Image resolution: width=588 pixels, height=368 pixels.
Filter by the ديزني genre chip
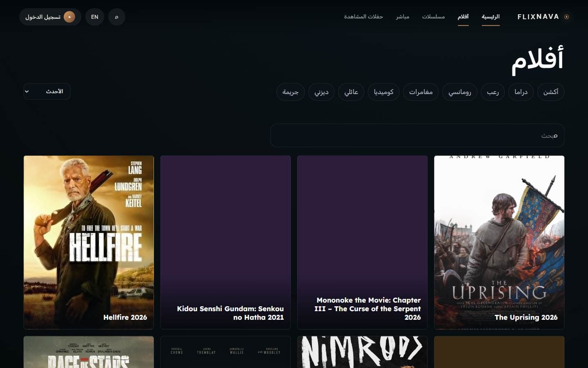[x=321, y=92]
